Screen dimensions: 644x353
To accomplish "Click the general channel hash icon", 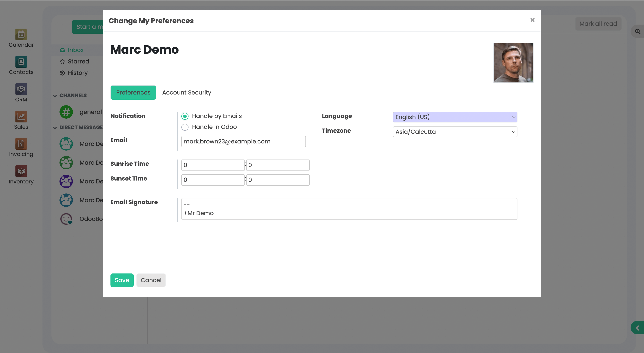I will (x=66, y=112).
